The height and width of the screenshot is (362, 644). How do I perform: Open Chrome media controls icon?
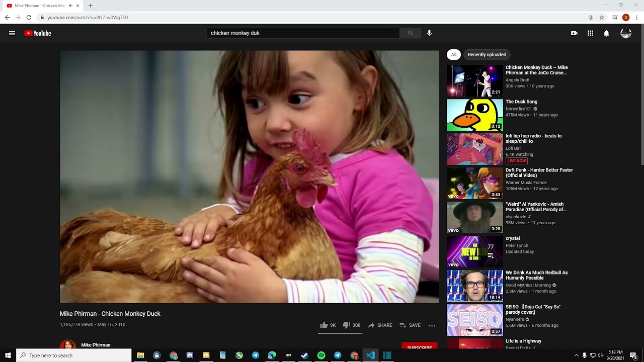(x=615, y=17)
